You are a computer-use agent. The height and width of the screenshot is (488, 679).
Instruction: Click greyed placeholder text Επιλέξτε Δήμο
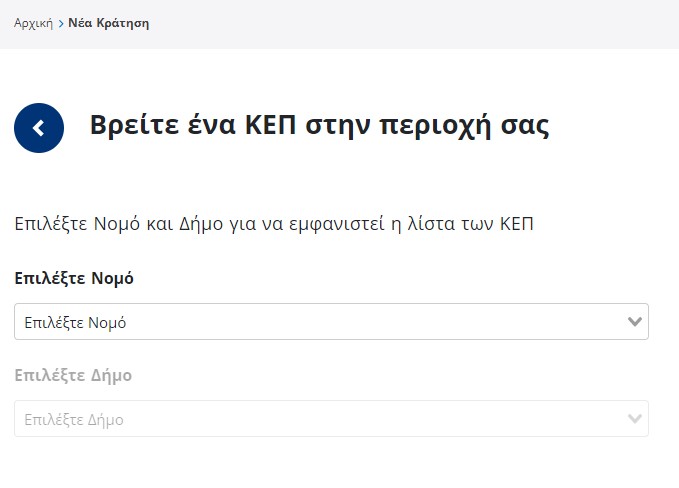pos(74,420)
